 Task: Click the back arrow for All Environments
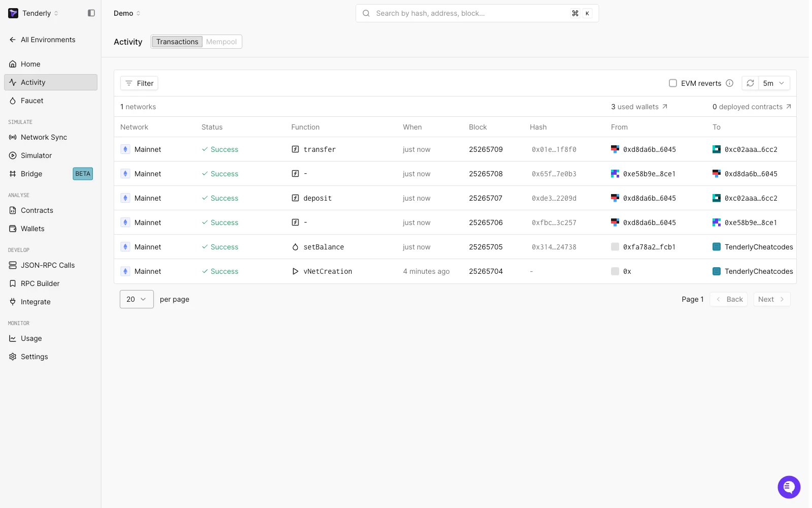coord(13,40)
